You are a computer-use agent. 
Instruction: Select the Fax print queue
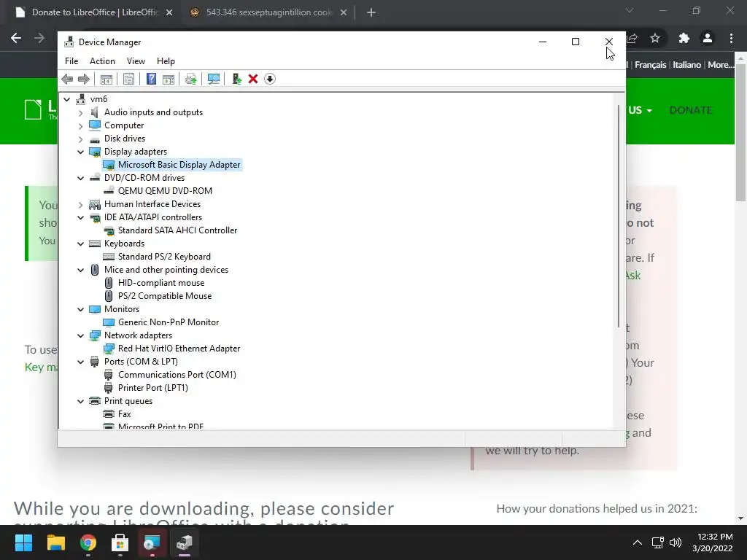click(x=124, y=414)
